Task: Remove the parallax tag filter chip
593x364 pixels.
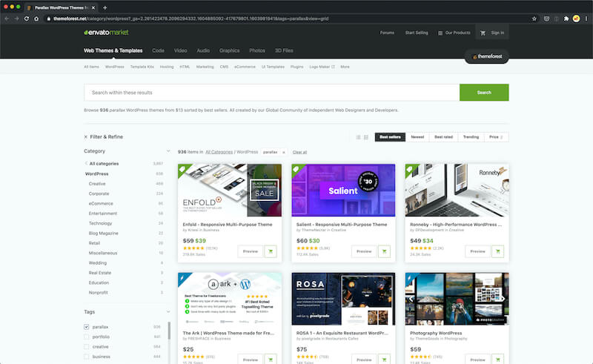Action: [284, 152]
